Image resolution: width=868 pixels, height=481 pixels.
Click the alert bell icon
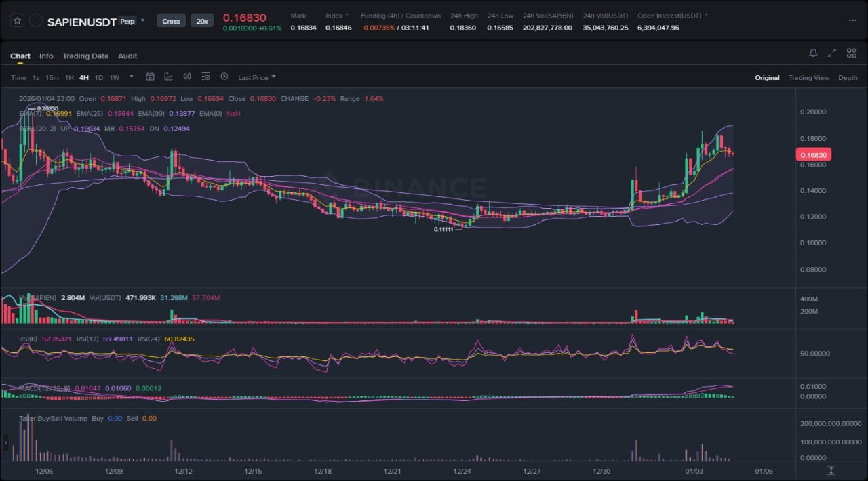813,53
